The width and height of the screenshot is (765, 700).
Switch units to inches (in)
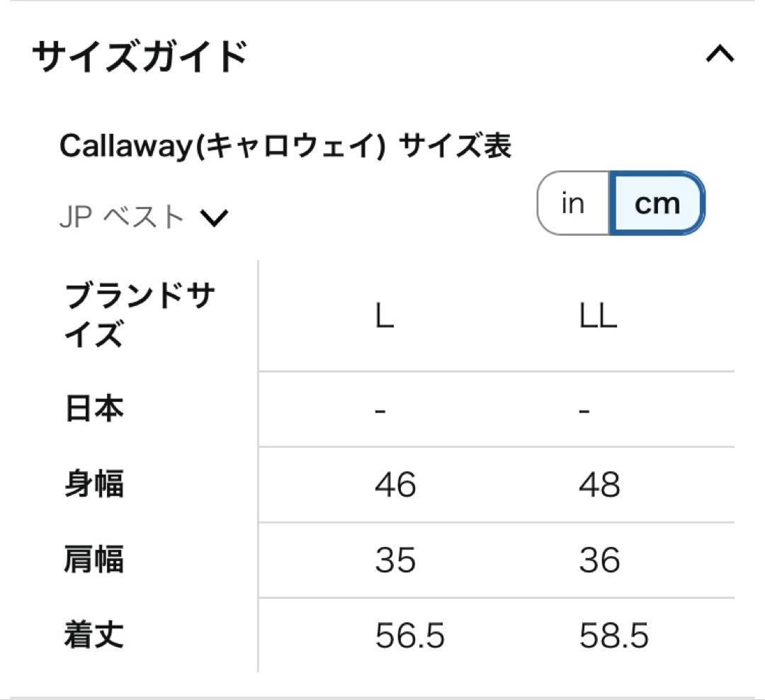573,203
